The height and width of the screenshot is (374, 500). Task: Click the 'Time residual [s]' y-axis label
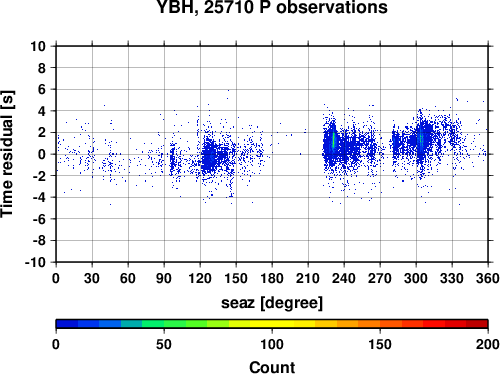point(7,154)
